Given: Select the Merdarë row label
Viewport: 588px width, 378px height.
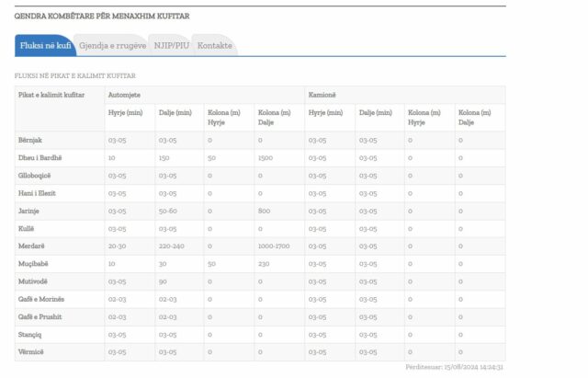Looking at the screenshot, I should [32, 246].
